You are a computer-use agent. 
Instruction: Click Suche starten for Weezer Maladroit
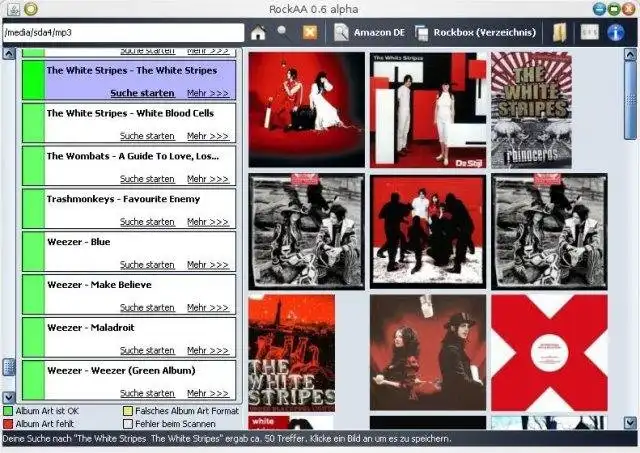[147, 350]
